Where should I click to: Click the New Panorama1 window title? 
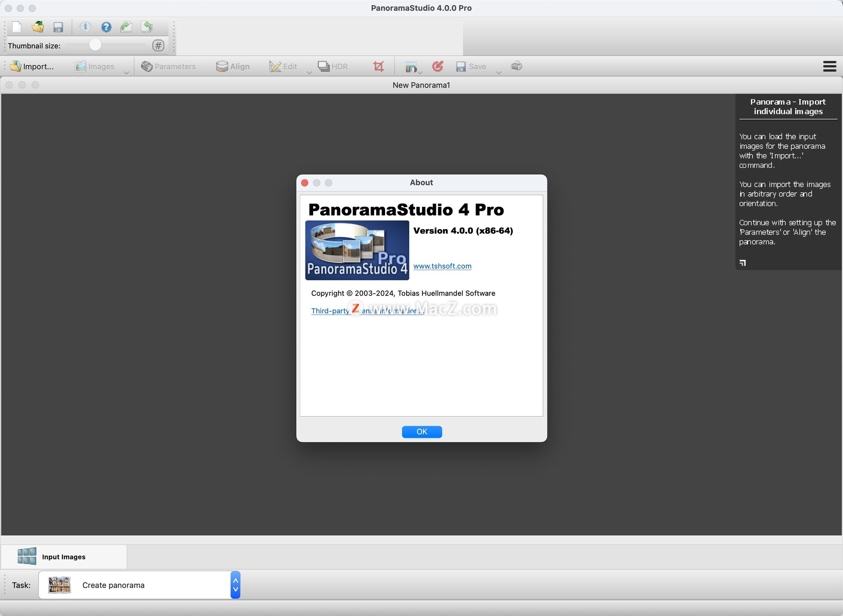421,85
